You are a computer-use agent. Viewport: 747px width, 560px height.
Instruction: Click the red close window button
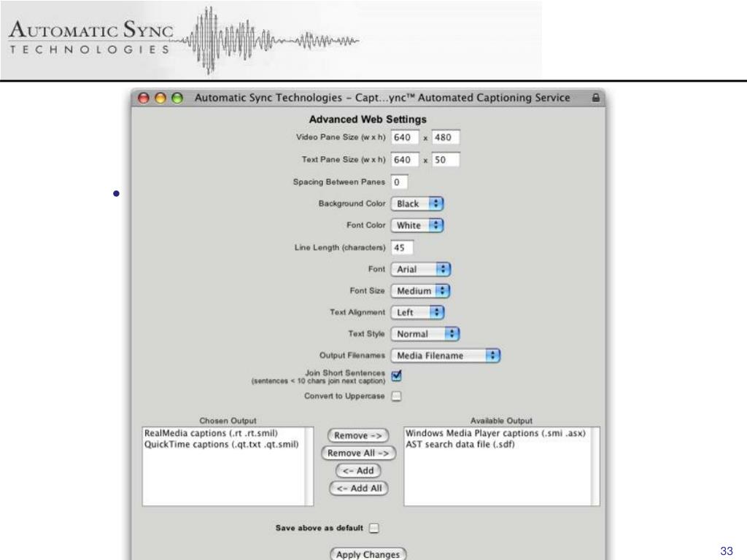[144, 98]
